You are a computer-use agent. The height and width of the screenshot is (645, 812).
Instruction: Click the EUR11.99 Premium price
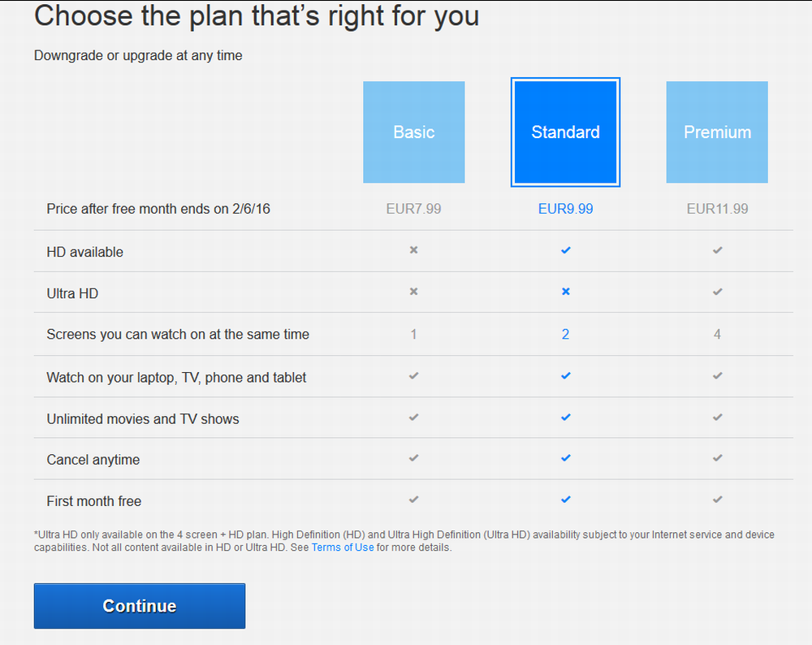(x=717, y=209)
